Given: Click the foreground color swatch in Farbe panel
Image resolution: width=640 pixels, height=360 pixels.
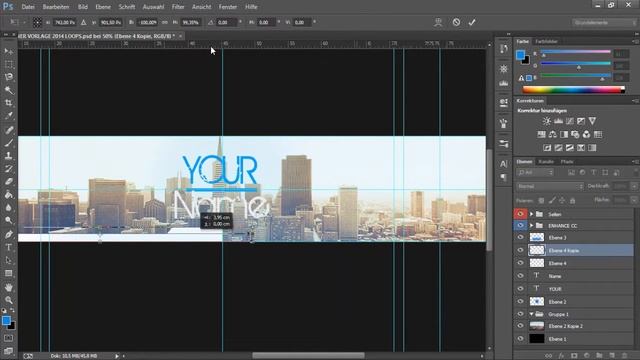Looking at the screenshot, I should pos(520,55).
